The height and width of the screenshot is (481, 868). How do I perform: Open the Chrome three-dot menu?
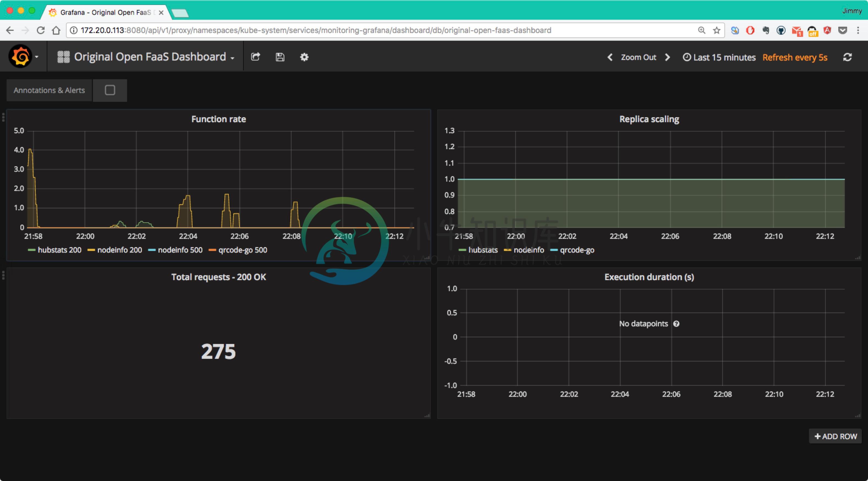click(858, 30)
